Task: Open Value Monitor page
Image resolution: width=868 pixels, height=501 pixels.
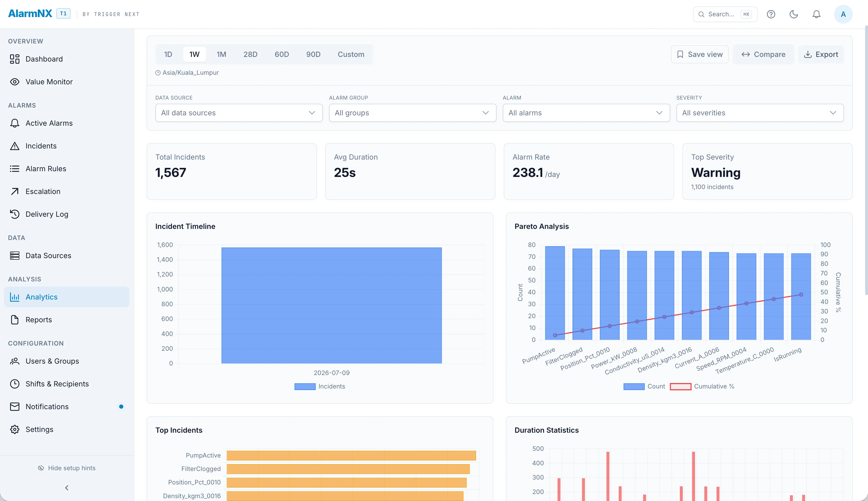Action: [66, 82]
